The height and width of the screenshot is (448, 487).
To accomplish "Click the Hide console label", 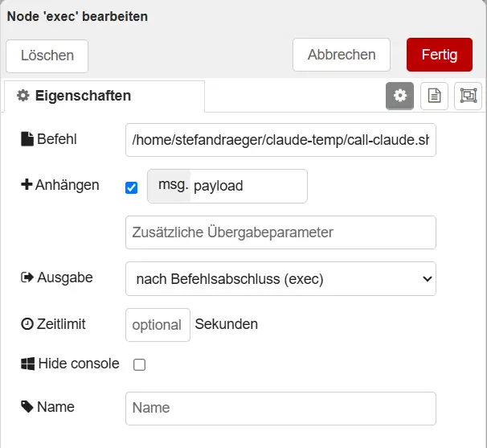I will point(79,364).
